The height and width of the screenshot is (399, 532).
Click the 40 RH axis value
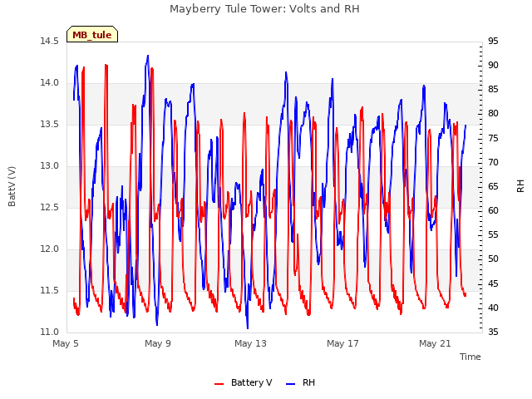(493, 308)
